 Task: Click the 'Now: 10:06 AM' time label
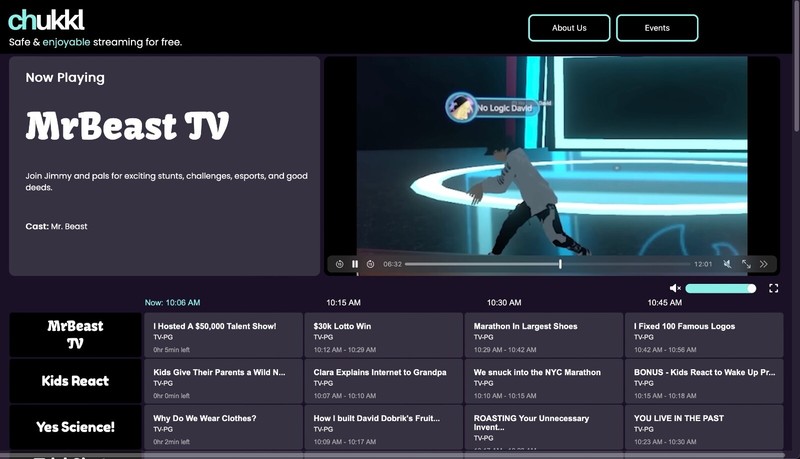coord(172,302)
